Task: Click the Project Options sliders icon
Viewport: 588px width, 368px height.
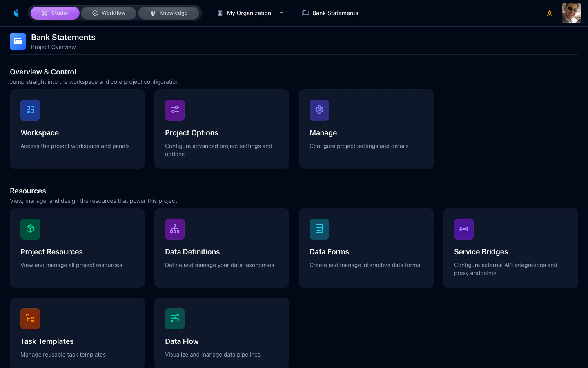Action: point(175,110)
